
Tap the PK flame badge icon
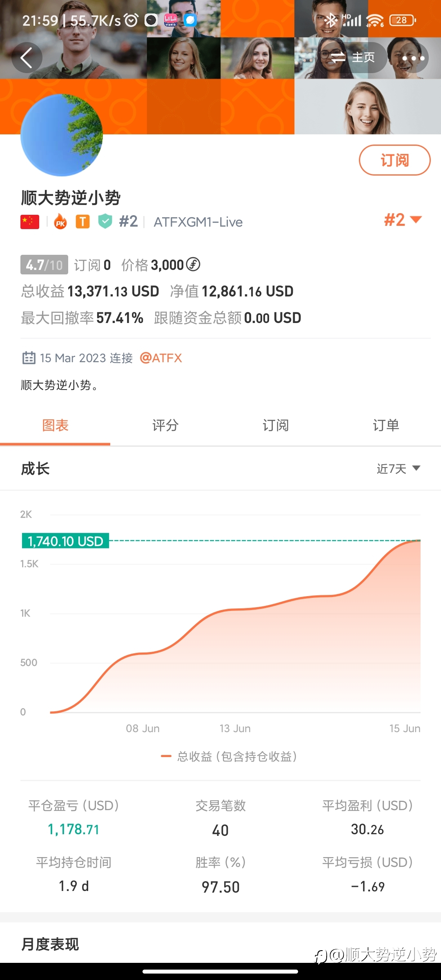60,222
